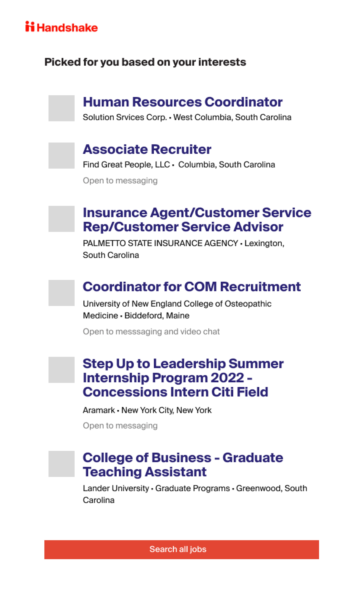This screenshot has width=364, height=597.
Task: Click Open to messsaging and video chat
Action: [151, 331]
